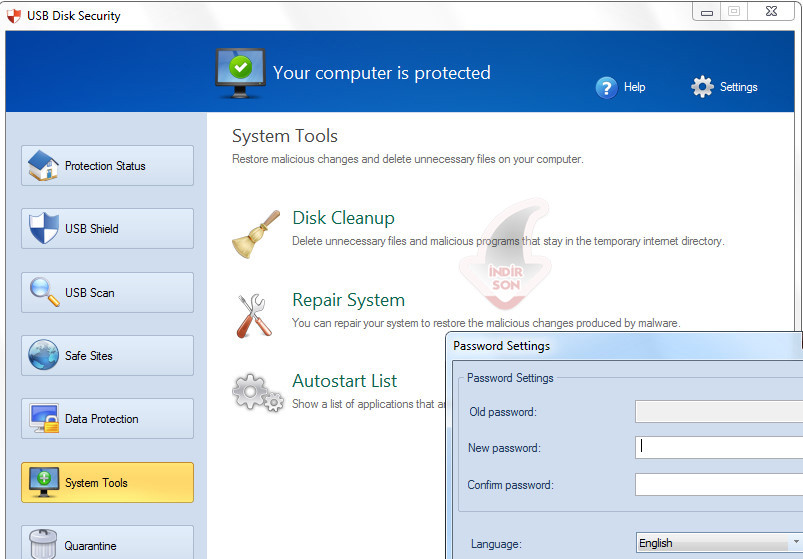Screen dimensions: 803x559
Task: Click the 'Old password:' label
Action: point(503,412)
